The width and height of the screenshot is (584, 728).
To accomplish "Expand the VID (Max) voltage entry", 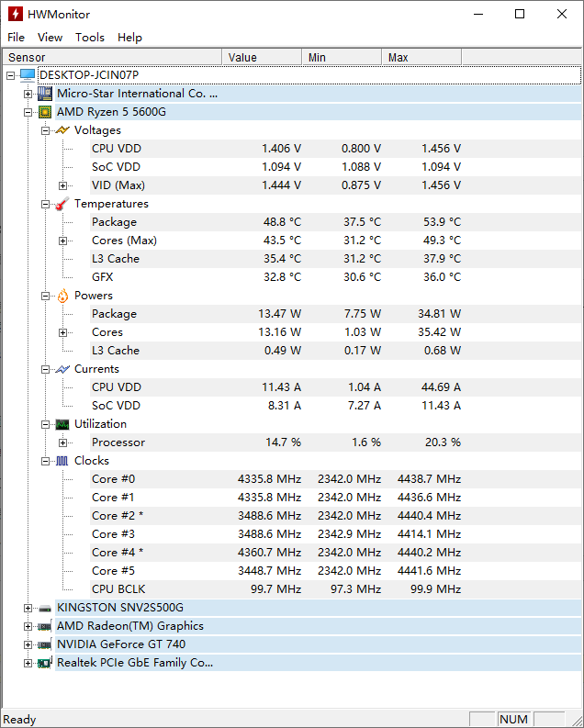I will [63, 185].
